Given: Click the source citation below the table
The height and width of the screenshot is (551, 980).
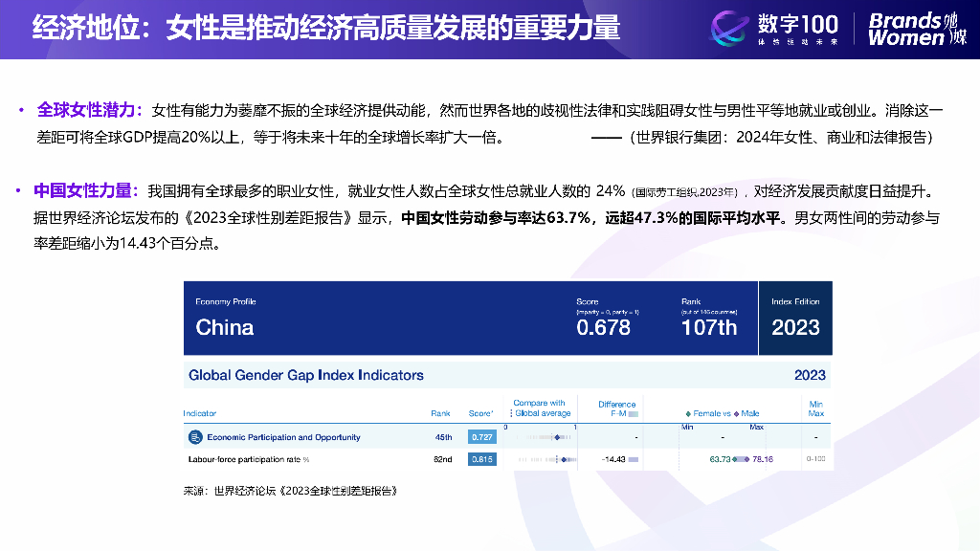Looking at the screenshot, I should click(290, 491).
